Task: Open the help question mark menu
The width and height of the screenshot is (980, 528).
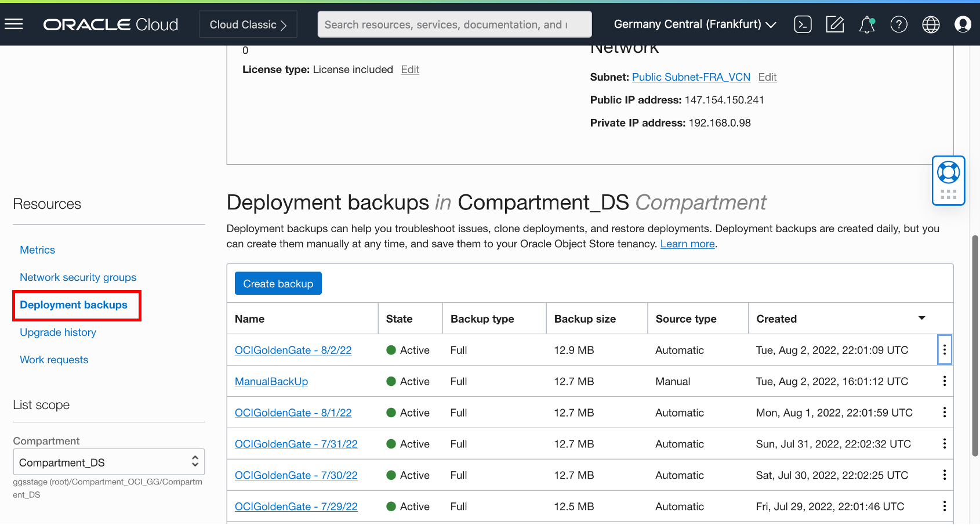Action: coord(898,24)
